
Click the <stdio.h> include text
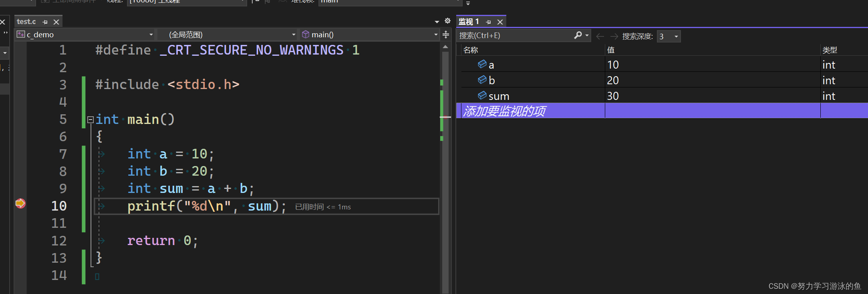tap(203, 85)
